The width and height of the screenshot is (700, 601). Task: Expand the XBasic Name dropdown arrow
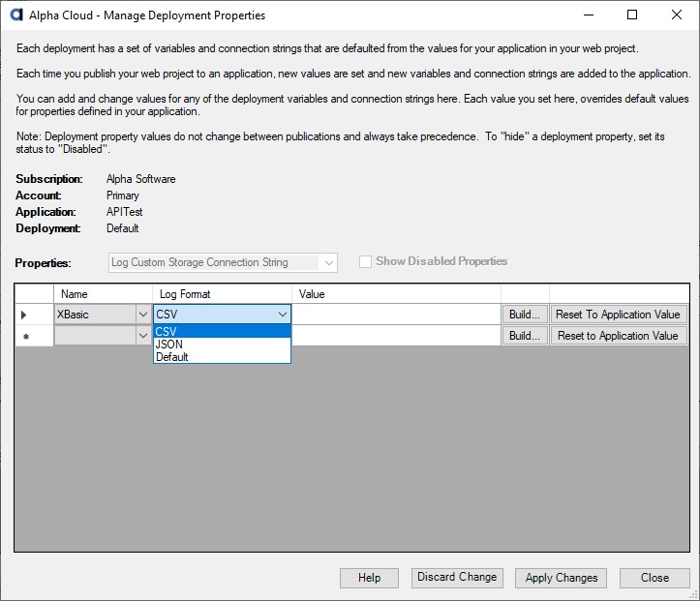[x=143, y=315]
